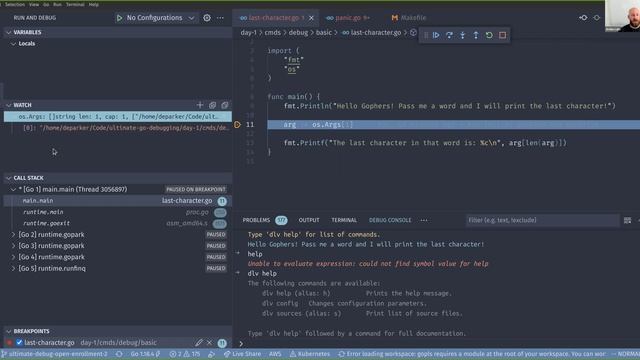640x360 pixels.
Task: Stop the debug session
Action: pos(502,36)
